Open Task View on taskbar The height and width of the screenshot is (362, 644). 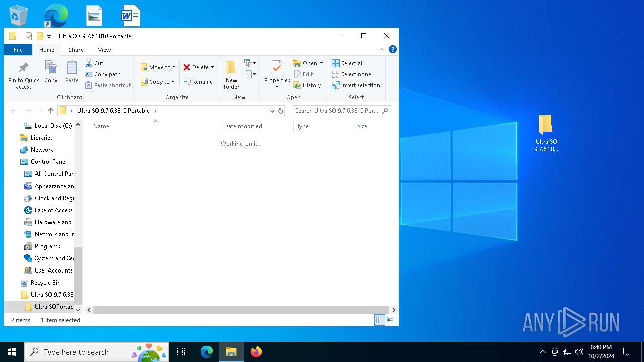tap(181, 352)
